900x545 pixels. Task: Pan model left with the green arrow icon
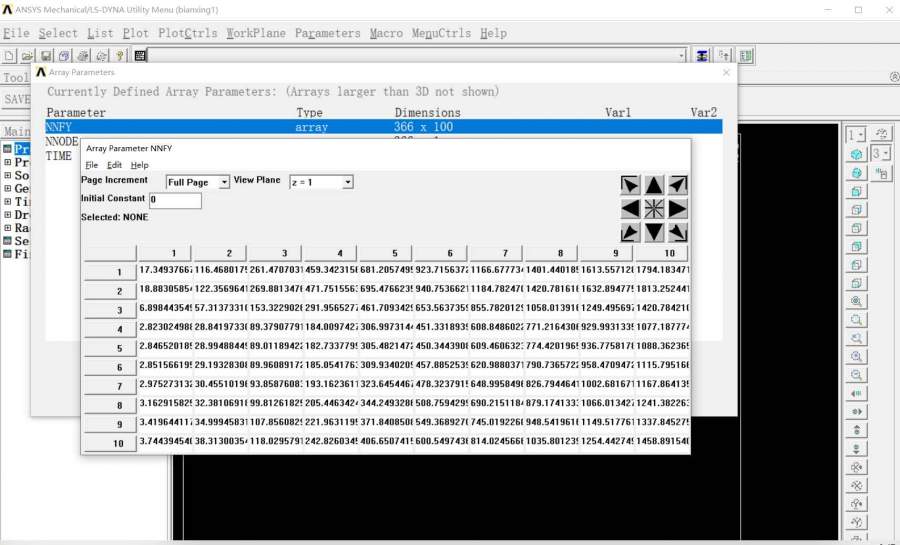[x=856, y=393]
